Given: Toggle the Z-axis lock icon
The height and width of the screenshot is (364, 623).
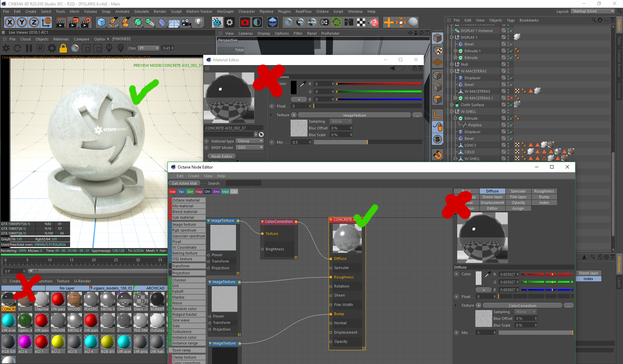Looking at the screenshot, I should (34, 23).
